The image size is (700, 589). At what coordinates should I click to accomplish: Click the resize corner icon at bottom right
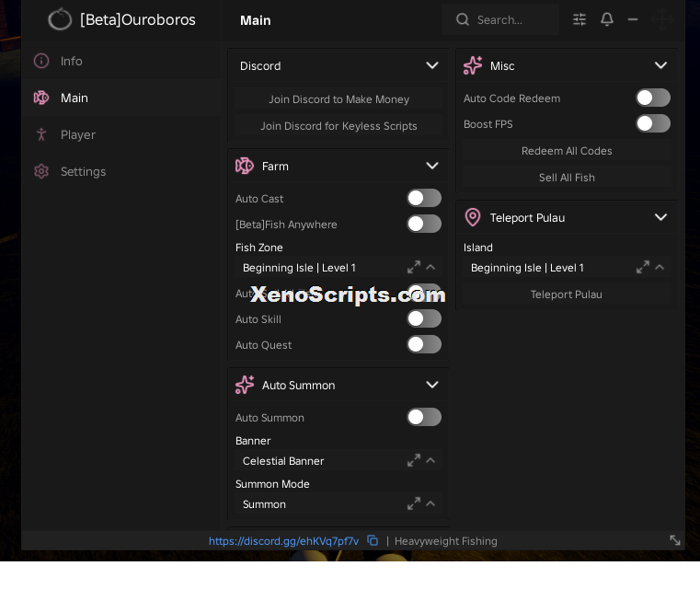pos(675,540)
